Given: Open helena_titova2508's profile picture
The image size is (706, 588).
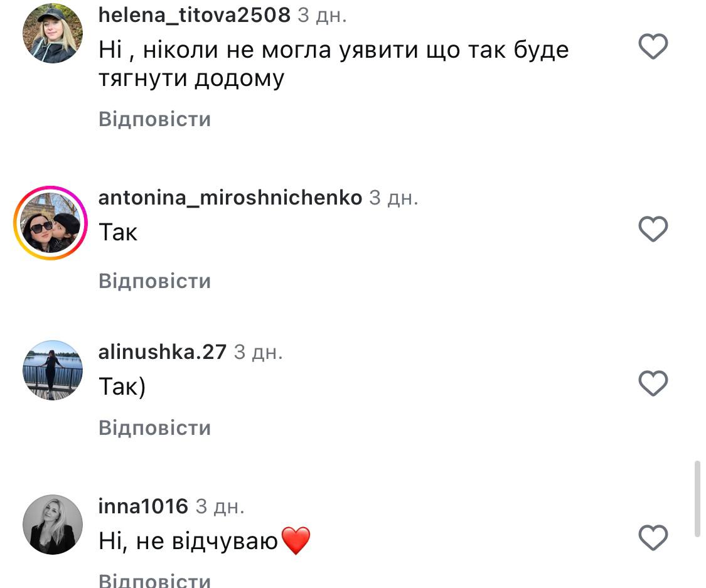Looking at the screenshot, I should 53,33.
